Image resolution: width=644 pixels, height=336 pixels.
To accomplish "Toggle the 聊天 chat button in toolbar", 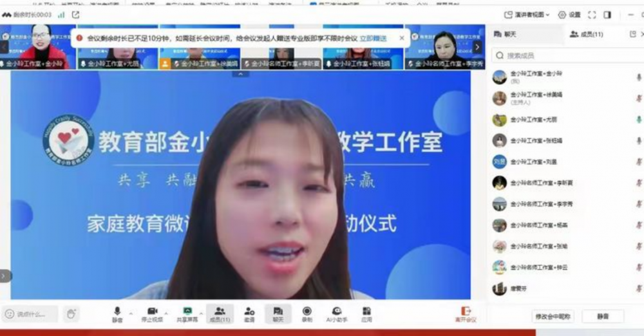I will coord(278,314).
